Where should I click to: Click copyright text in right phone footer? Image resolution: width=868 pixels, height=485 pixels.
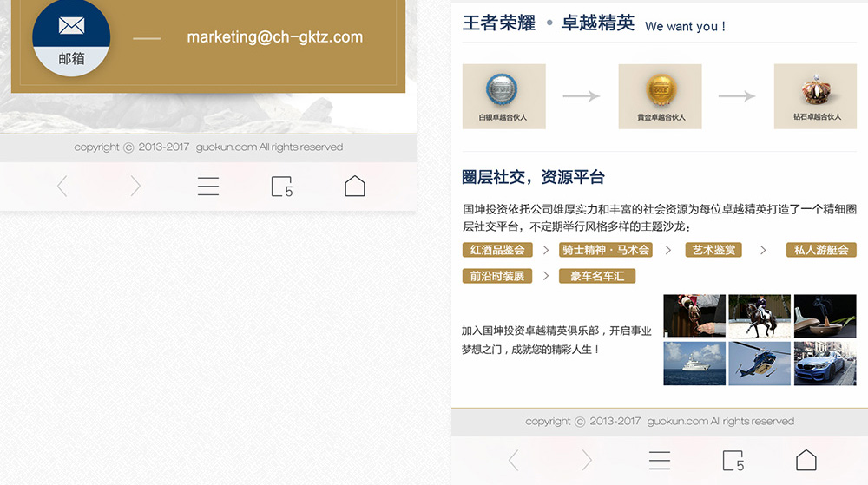(660, 422)
